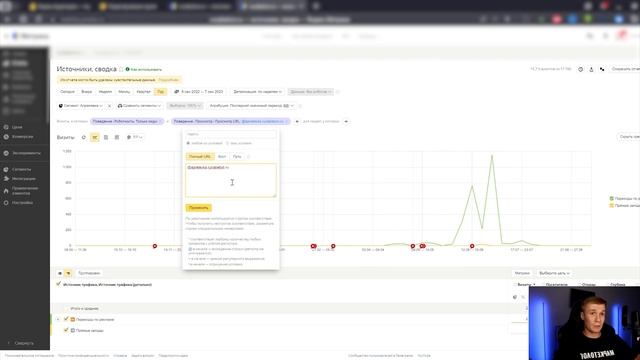Click the bookmark icon beside report title
Viewport: 640px width, 360px height.
point(121,69)
